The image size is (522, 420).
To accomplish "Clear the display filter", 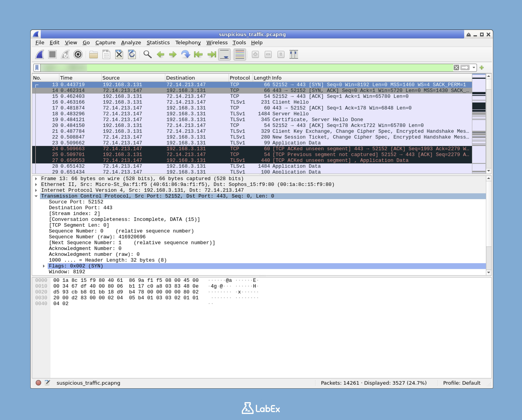I will 457,67.
